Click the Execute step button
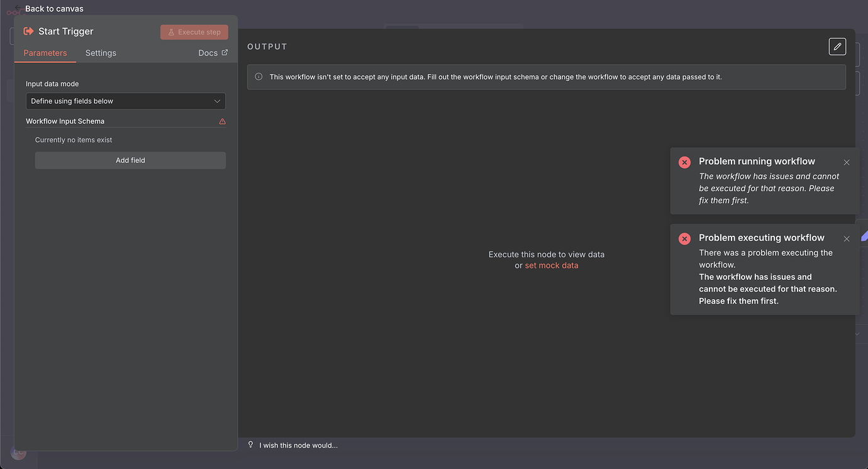The height and width of the screenshot is (469, 868). (194, 31)
